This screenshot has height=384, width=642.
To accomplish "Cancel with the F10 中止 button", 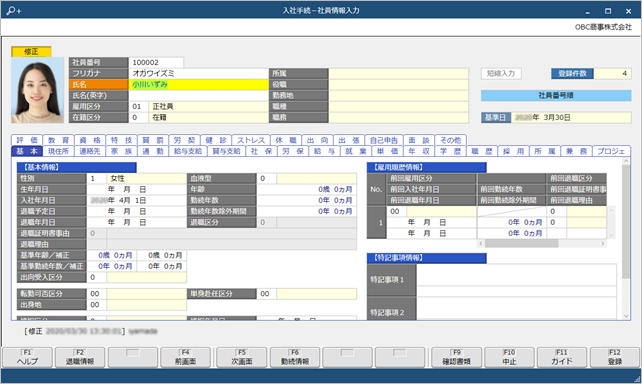I will (509, 357).
